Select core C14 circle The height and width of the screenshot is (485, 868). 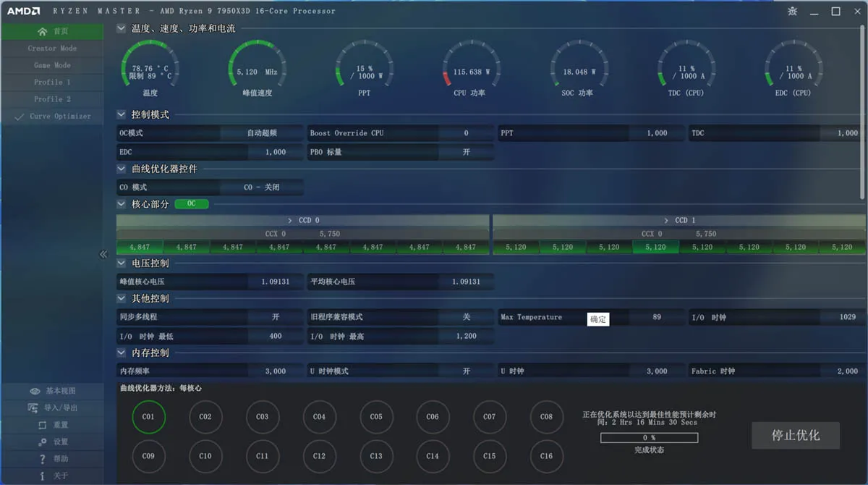(433, 456)
